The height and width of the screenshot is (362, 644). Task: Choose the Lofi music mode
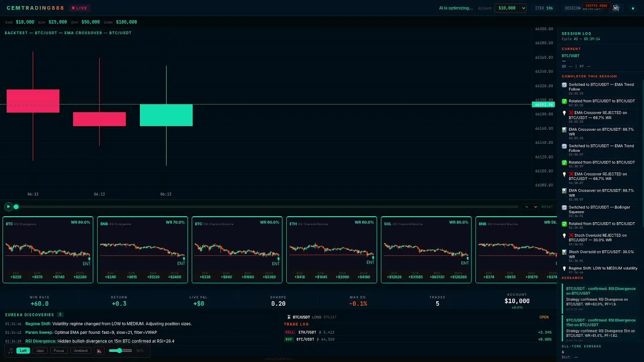coord(23,350)
